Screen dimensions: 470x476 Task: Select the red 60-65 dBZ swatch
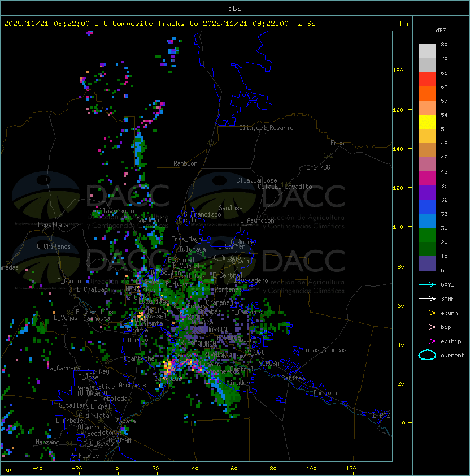click(x=427, y=80)
